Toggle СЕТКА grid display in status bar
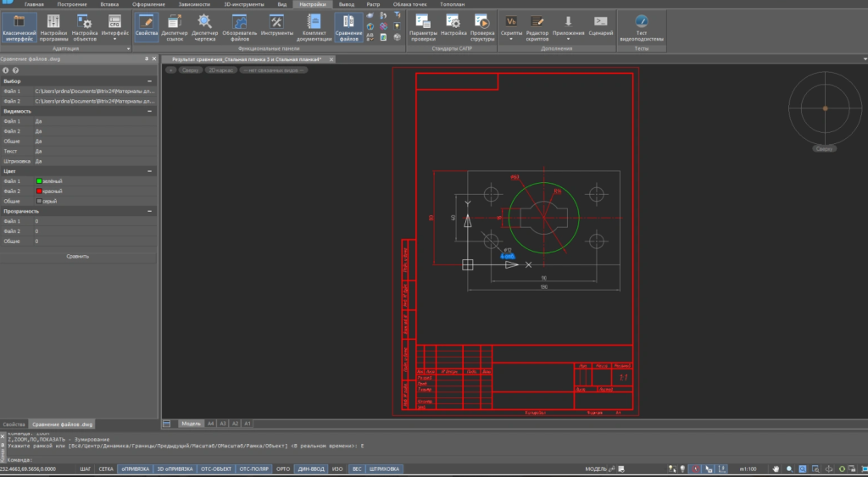This screenshot has height=477, width=868. (x=106, y=469)
